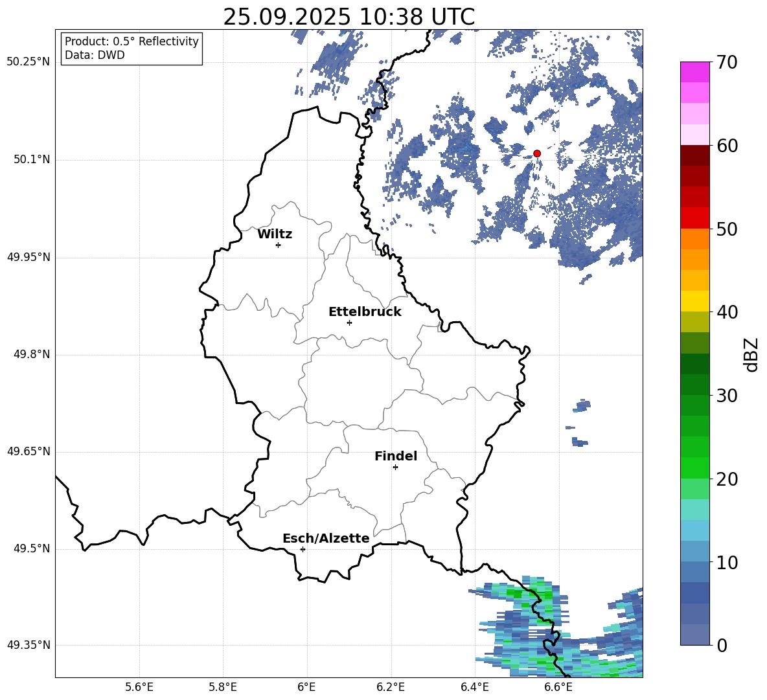Select the Wiltz city label
The height and width of the screenshot is (700, 767).
click(x=275, y=234)
